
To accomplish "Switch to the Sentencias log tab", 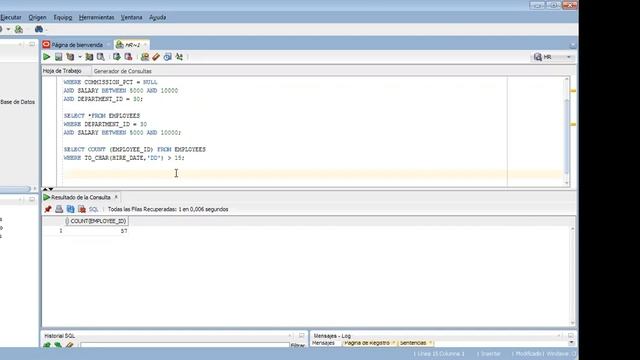I will click(413, 343).
